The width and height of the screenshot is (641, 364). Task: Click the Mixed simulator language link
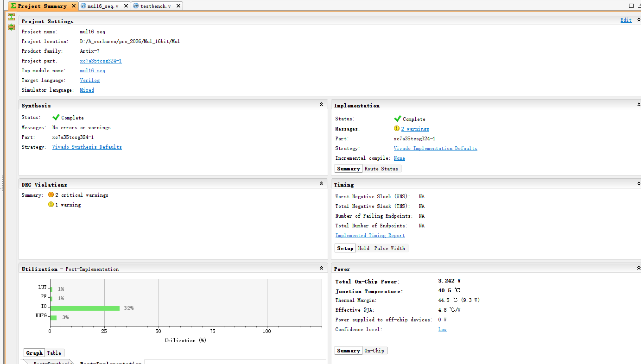pyautogui.click(x=87, y=90)
